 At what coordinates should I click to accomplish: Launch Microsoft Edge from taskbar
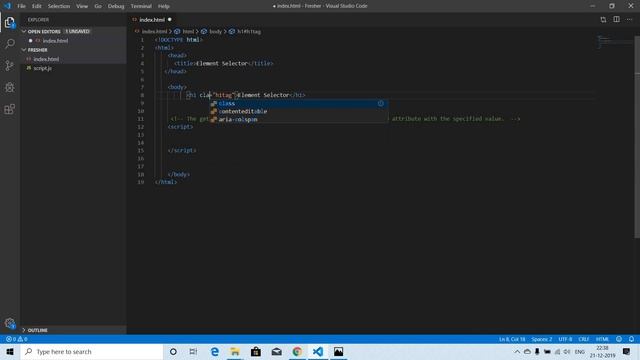click(x=215, y=351)
